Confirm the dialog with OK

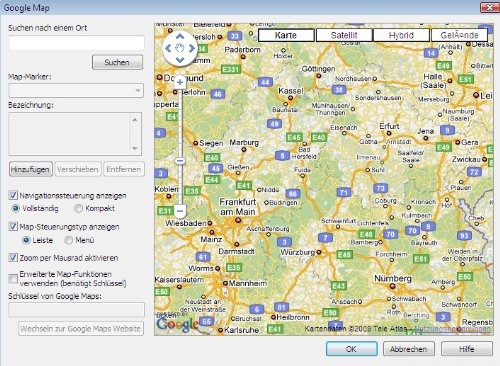tap(352, 349)
